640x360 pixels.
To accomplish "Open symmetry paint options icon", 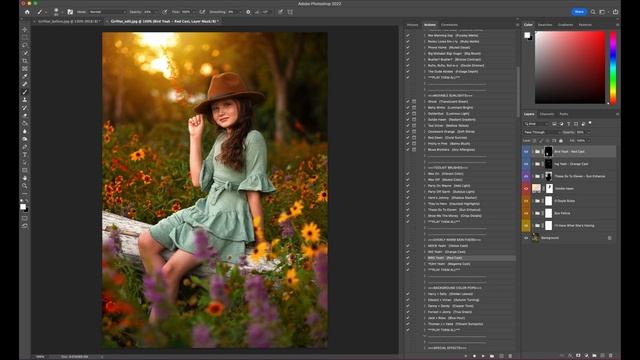I will point(290,12).
